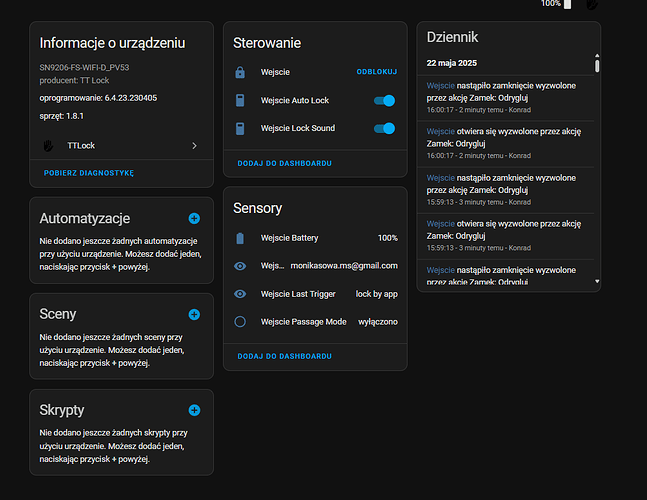Viewport: 647px width, 500px height.
Task: Click the 'producent: TT Lock' text
Action: point(74,80)
